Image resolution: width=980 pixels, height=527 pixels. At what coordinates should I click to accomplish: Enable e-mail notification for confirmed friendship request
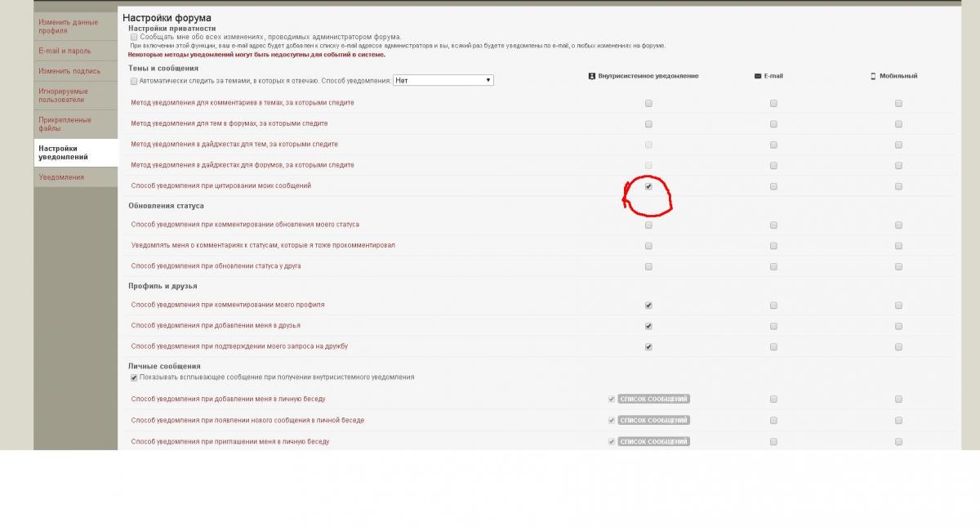click(773, 346)
